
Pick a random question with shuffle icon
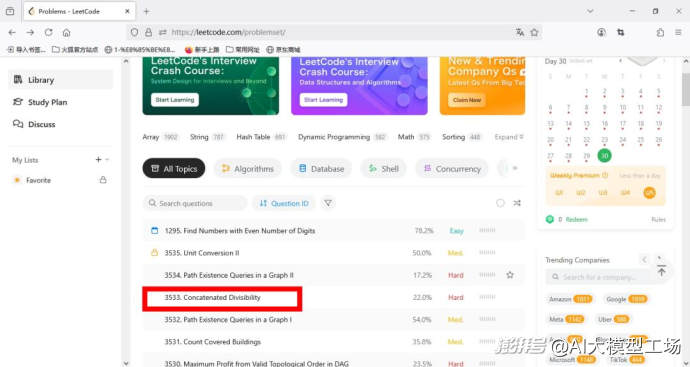(517, 203)
